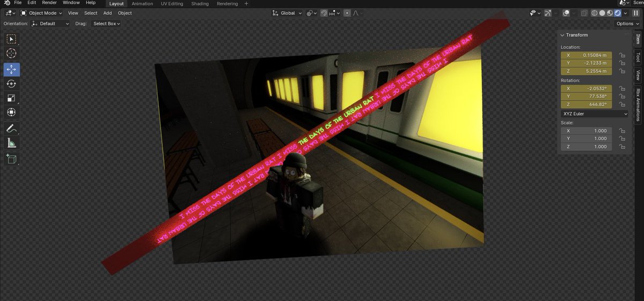The width and height of the screenshot is (644, 301).
Task: Open the snapping options increment icon
Action: (335, 13)
